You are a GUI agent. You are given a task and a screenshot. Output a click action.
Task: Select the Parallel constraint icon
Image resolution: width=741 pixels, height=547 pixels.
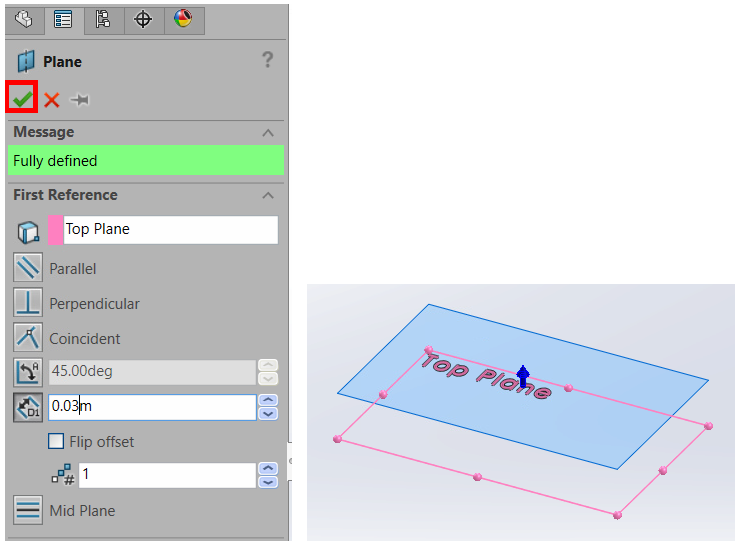(28, 269)
